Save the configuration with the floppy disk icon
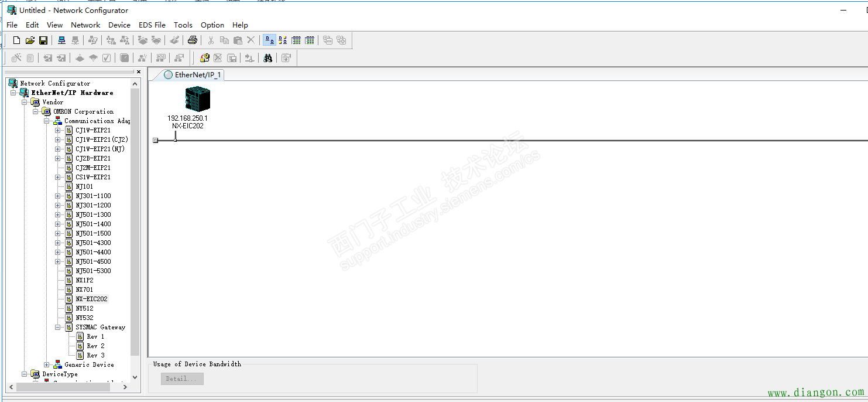Viewport: 868px width, 402px height. click(x=43, y=40)
